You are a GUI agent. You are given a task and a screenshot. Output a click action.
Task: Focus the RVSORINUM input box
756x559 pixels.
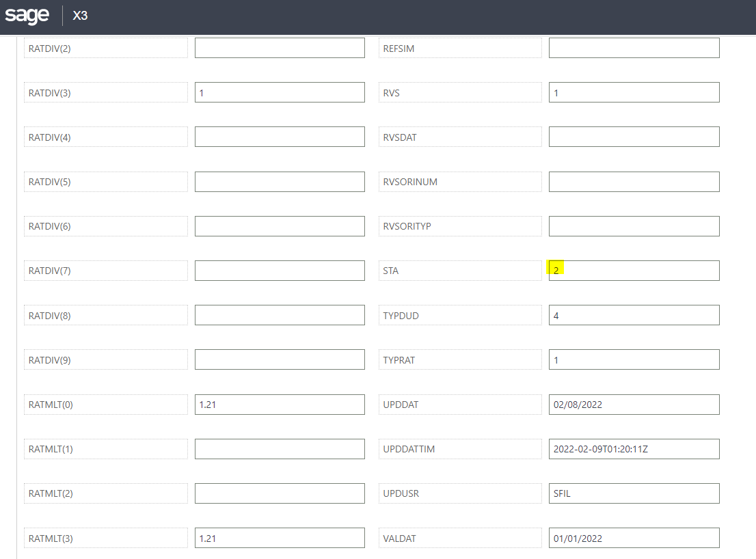pos(634,182)
